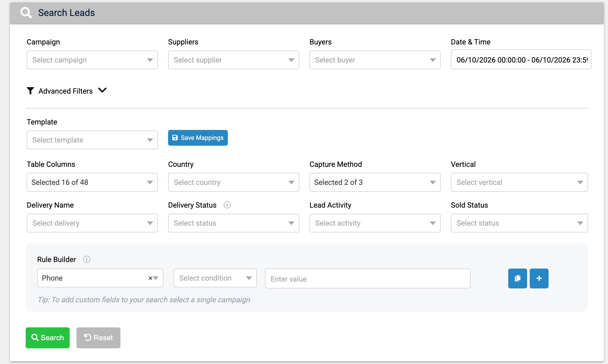
Task: Open the Select country dropdown
Action: point(234,182)
